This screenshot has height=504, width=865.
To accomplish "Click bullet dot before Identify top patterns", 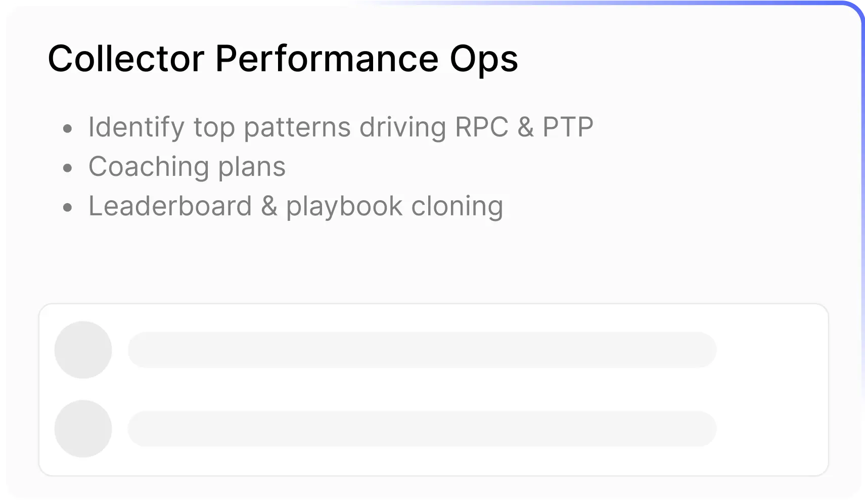I will pyautogui.click(x=68, y=129).
